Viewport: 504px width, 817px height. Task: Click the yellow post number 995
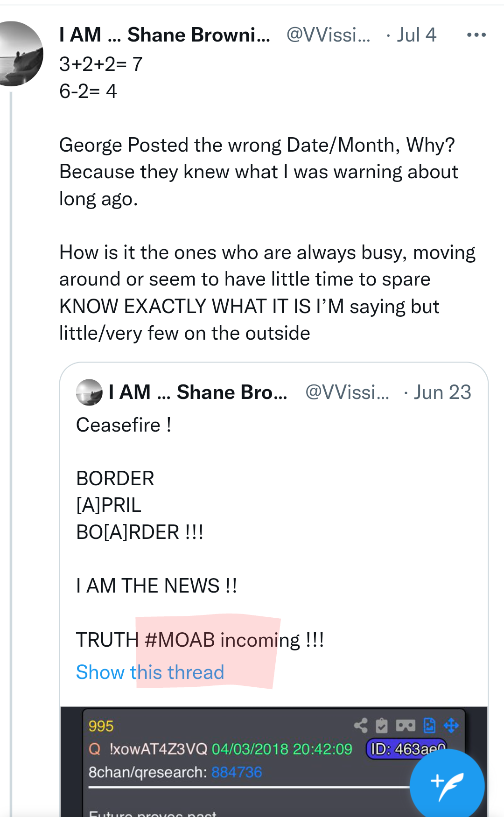tap(101, 726)
